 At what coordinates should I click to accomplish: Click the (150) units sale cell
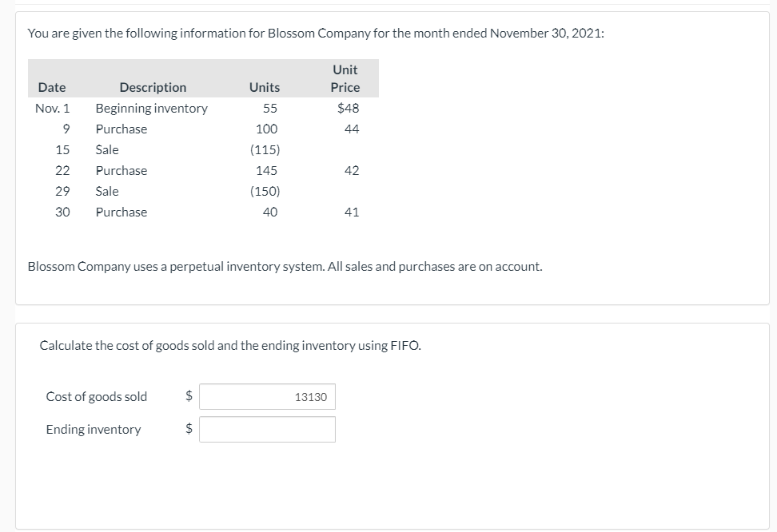(x=265, y=191)
